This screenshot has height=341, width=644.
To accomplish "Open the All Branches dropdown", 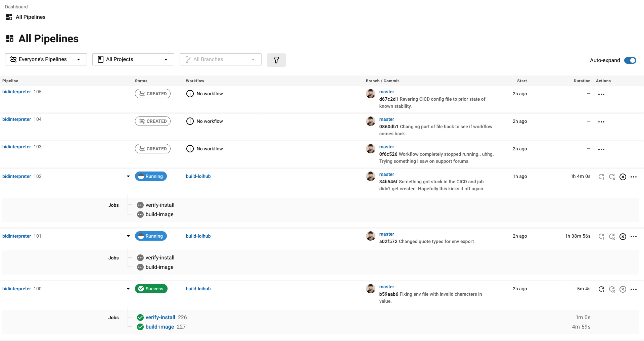I will (221, 59).
